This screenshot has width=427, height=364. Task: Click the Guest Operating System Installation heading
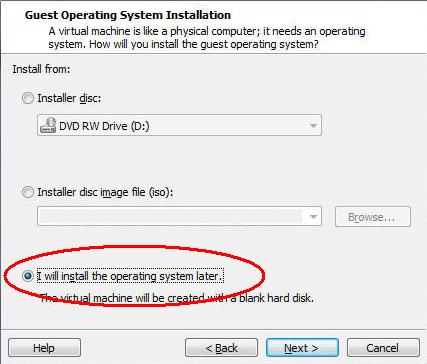[128, 15]
